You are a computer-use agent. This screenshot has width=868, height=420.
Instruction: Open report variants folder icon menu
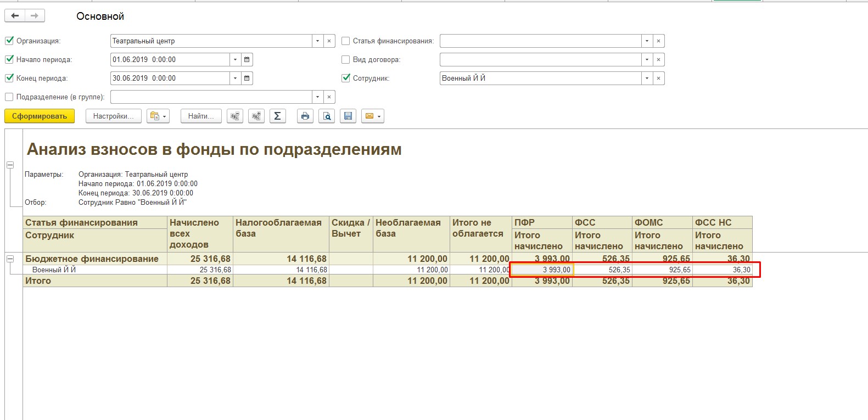[x=158, y=116]
